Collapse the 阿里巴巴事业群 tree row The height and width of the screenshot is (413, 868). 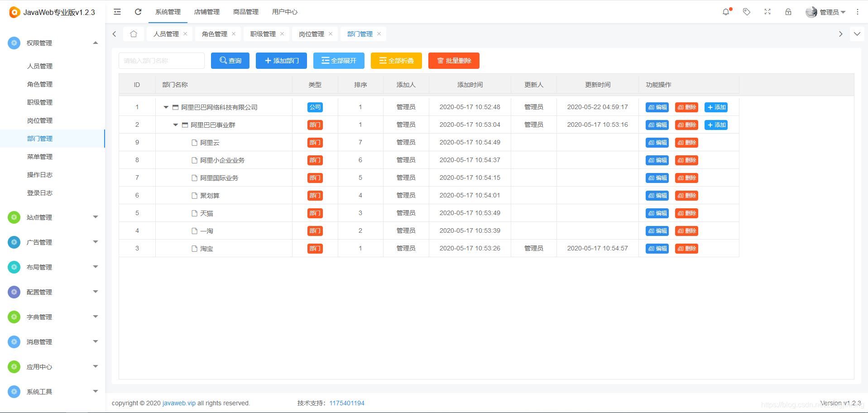pyautogui.click(x=175, y=125)
